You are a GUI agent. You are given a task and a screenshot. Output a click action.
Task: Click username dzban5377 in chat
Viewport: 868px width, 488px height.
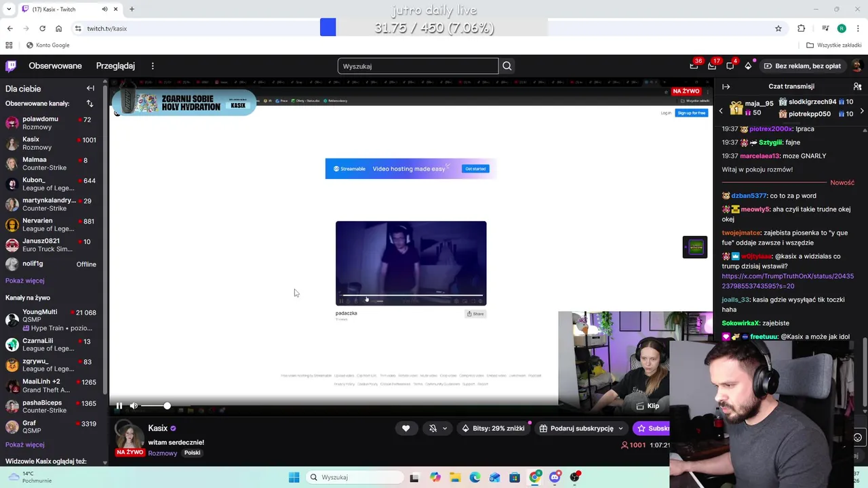748,196
